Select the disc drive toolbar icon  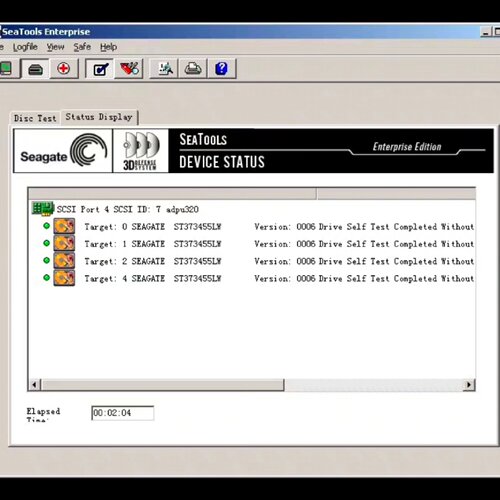(x=36, y=69)
